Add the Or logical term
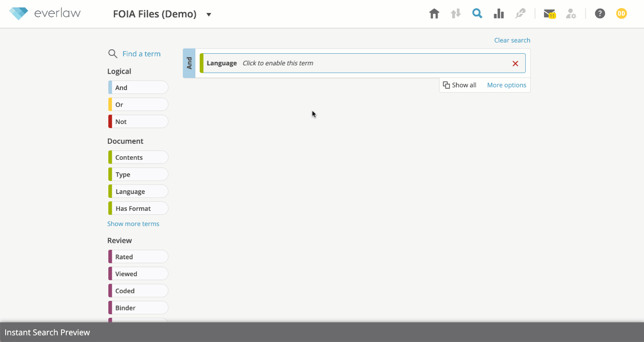 pos(138,104)
